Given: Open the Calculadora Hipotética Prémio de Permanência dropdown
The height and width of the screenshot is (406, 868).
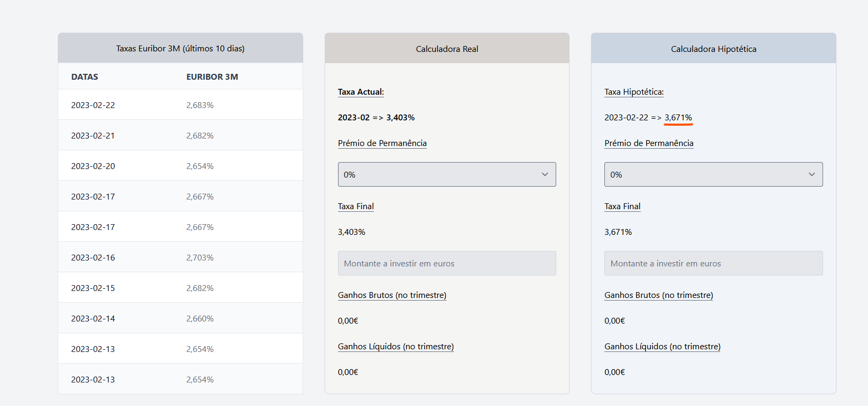Looking at the screenshot, I should tap(713, 174).
